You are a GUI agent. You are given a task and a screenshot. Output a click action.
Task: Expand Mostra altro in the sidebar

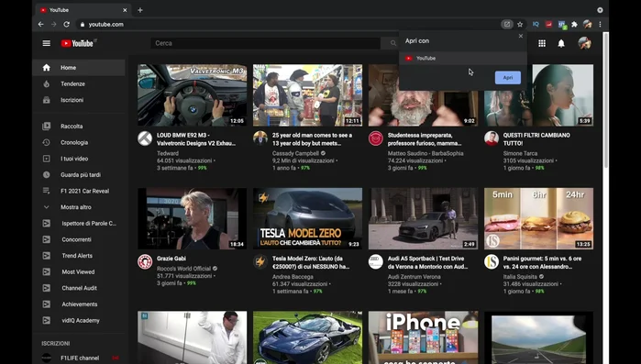point(79,207)
